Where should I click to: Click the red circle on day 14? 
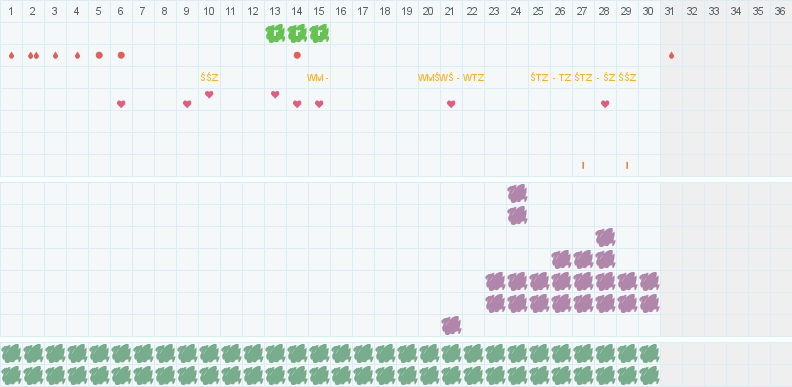[x=297, y=55]
